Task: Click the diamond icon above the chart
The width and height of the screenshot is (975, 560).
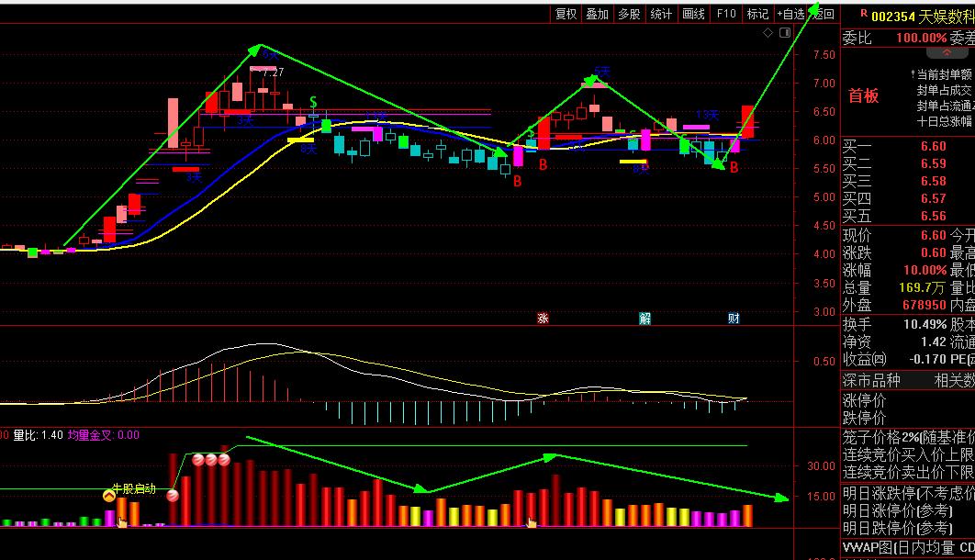Action: (x=768, y=33)
